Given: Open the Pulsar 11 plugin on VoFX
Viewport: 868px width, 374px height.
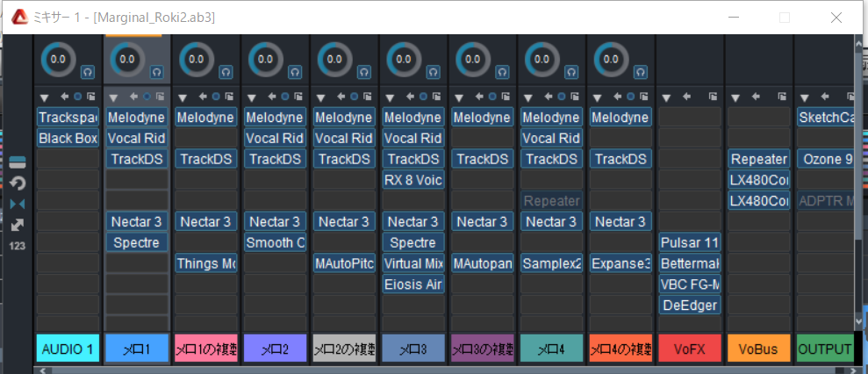Looking at the screenshot, I should pyautogui.click(x=690, y=242).
